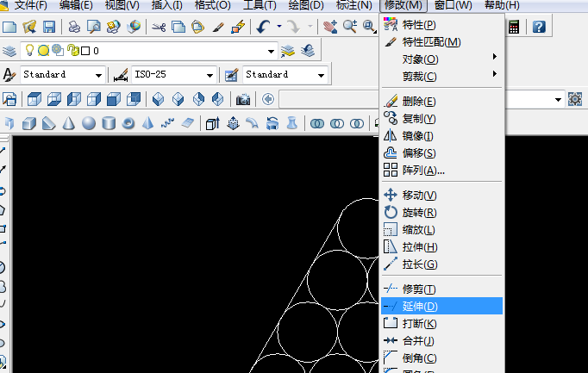Click the Save diskette icon
Screen dimensions: 588x373
pos(49,27)
